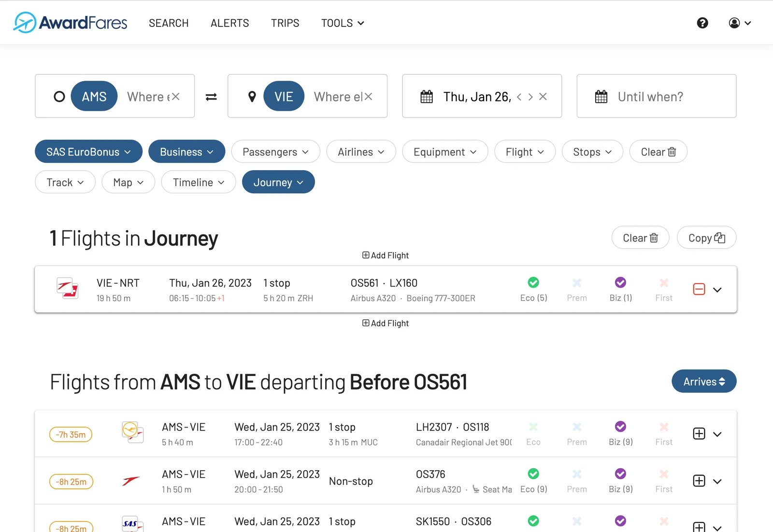Click Biz (9) checkmark on LH2307 row
This screenshot has height=532, width=773.
621,427
